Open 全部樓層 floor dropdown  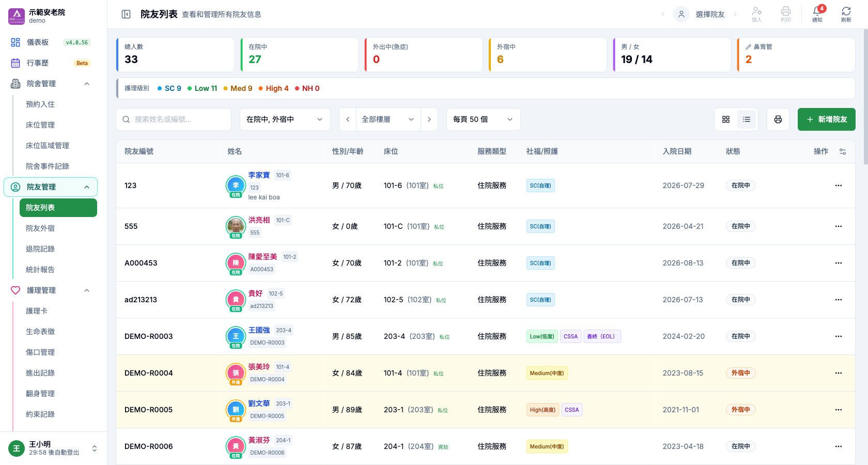[389, 119]
